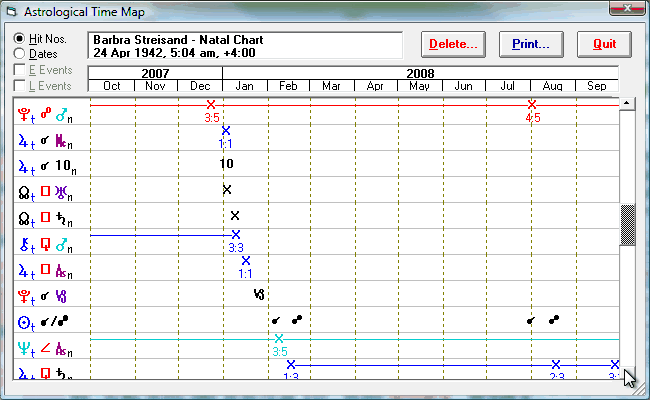
Task: Click the 2007 year header
Action: [x=155, y=73]
